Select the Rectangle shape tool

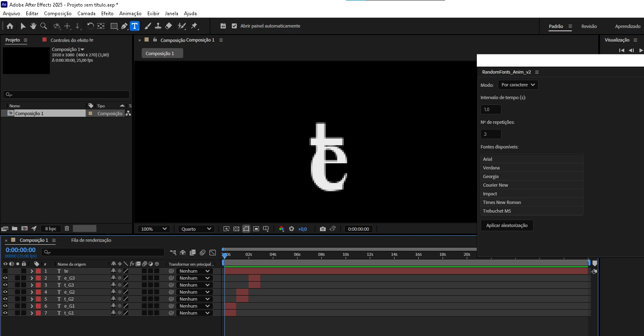pos(114,26)
